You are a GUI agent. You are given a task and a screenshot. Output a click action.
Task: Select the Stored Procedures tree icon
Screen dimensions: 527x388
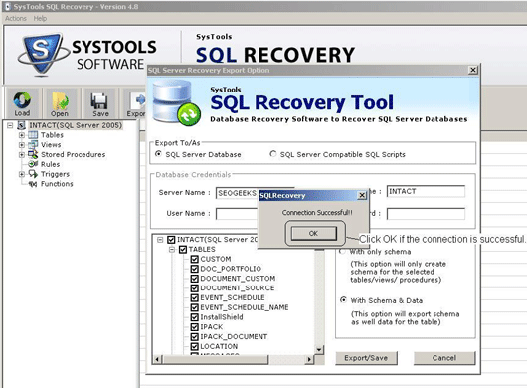coord(33,154)
